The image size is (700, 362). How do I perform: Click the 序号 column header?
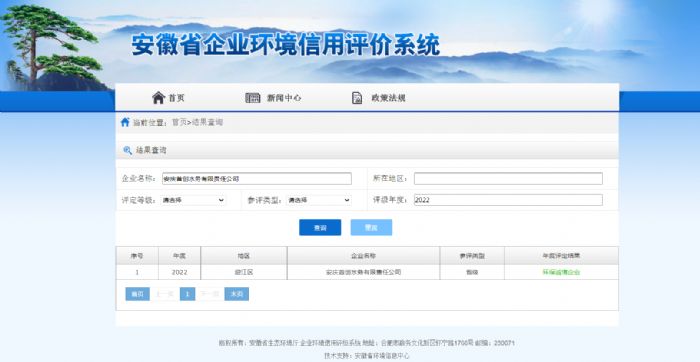137,256
